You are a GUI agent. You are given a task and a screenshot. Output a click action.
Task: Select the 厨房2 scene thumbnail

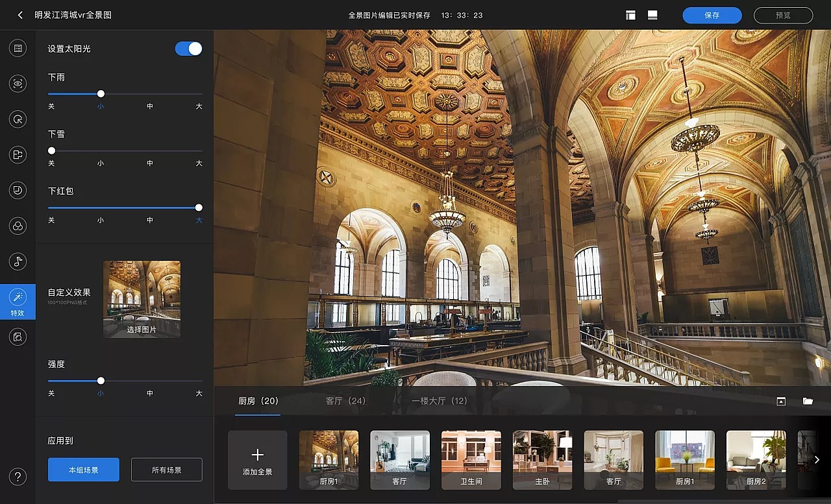756,460
